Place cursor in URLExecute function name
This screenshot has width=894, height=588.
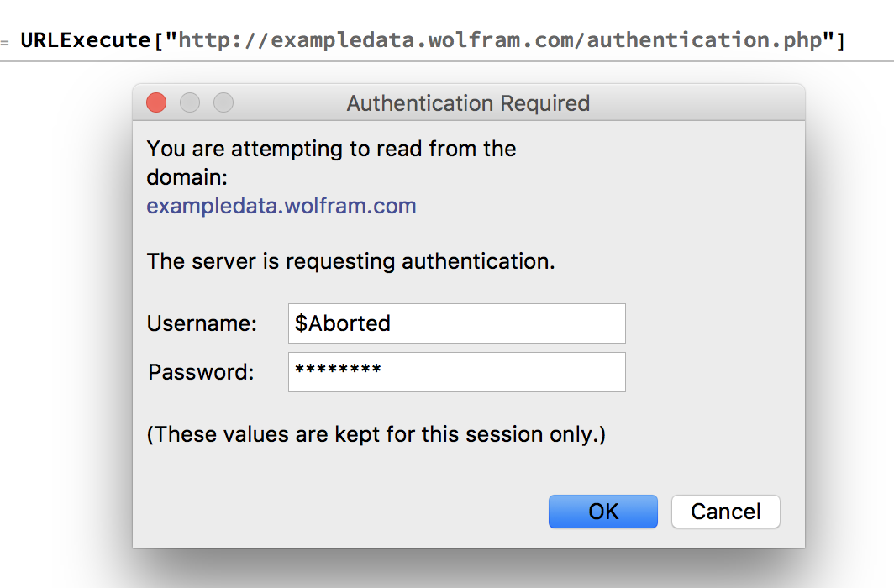pyautogui.click(x=86, y=40)
